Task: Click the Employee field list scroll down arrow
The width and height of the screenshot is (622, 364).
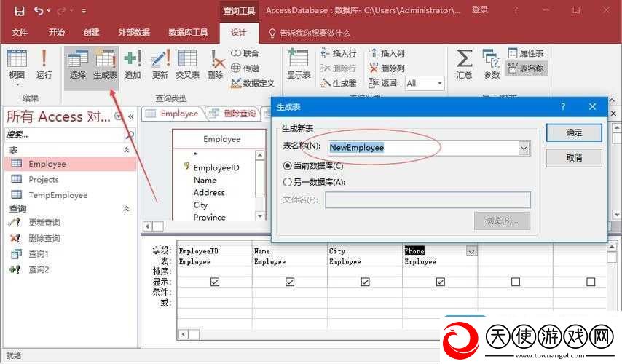Action: point(260,216)
